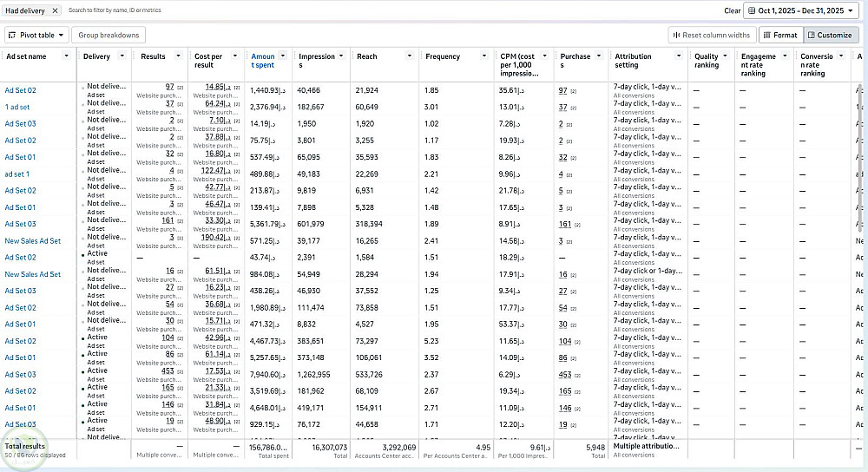Click the 161 results value
868x472 pixels.
[168, 220]
